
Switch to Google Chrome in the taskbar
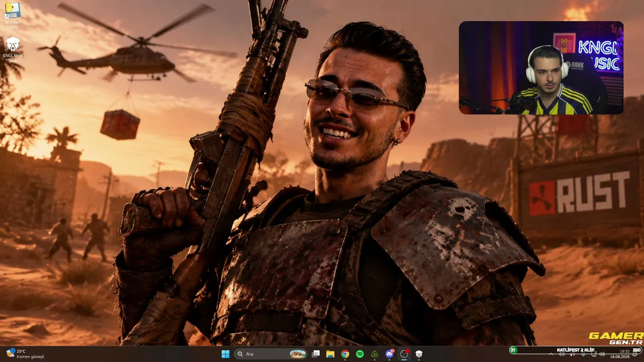345,354
